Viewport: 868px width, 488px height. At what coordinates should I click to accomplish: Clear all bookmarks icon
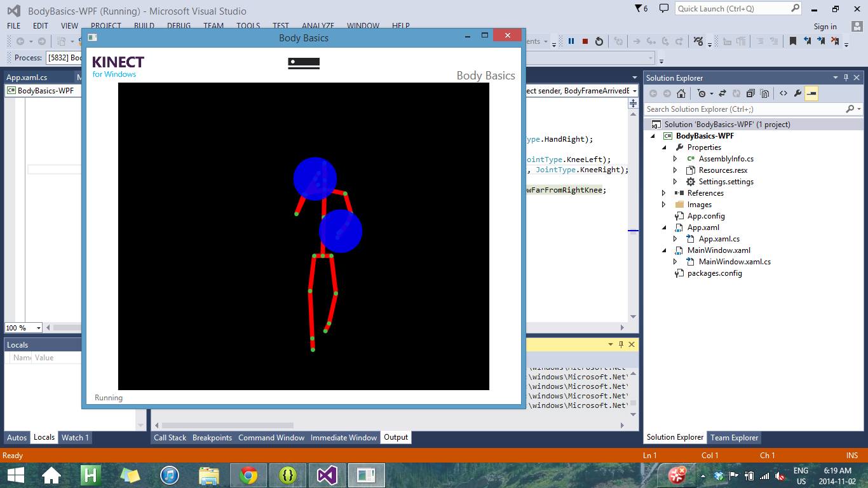click(835, 41)
